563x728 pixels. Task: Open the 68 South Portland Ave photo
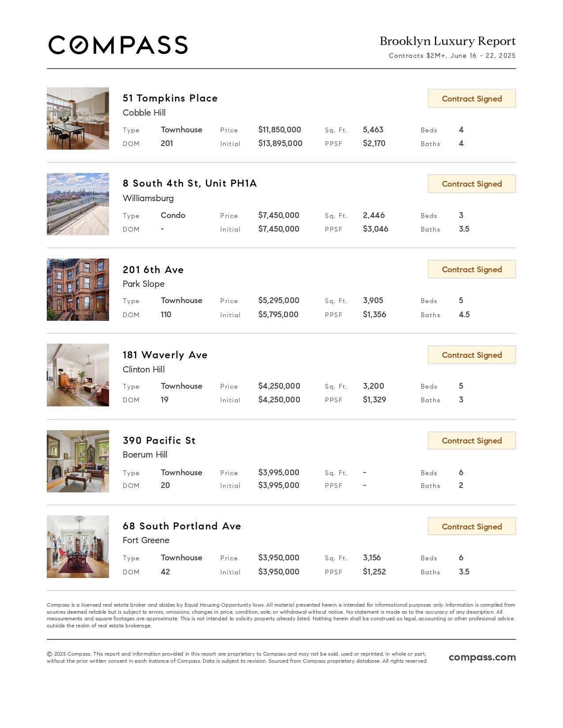pos(78,547)
